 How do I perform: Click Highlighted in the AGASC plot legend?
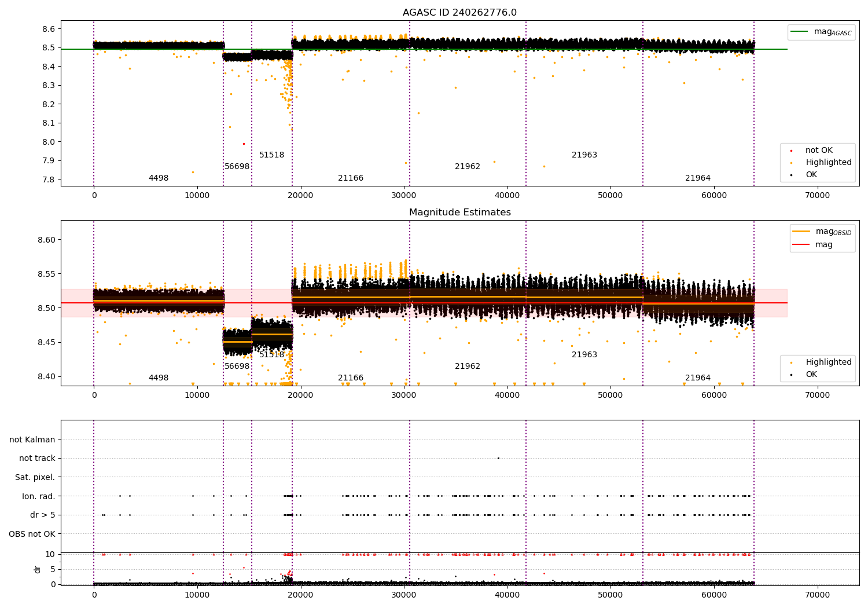point(829,163)
